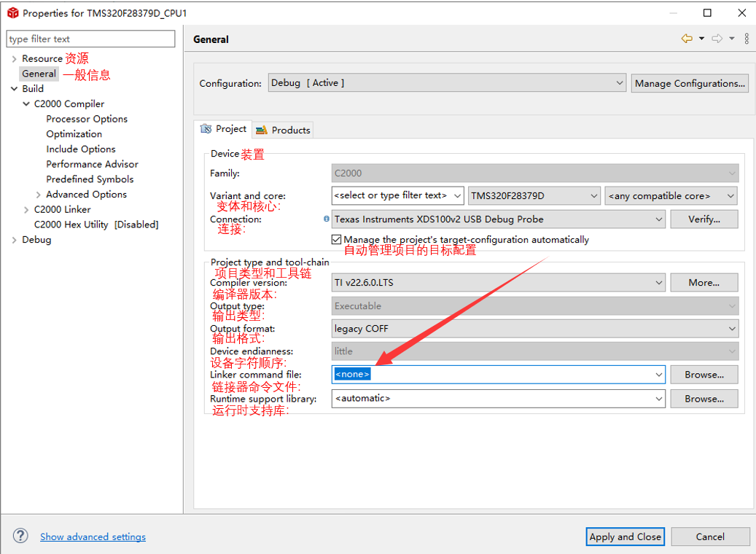This screenshot has height=554, width=756.
Task: Click the C2000 Linker tree label
Action: tap(62, 209)
